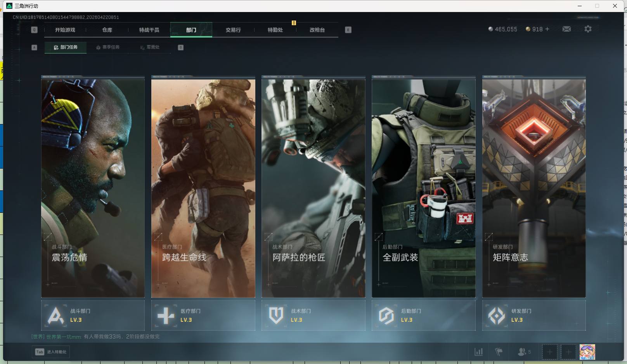627x364 pixels.
Task: Go to the 开始游戏 tab
Action: [65, 30]
